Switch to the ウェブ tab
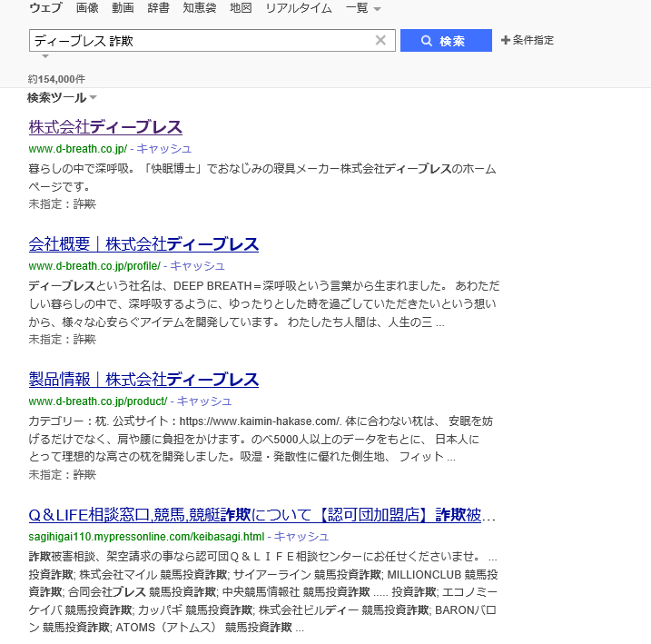651x644 pixels. (46, 8)
